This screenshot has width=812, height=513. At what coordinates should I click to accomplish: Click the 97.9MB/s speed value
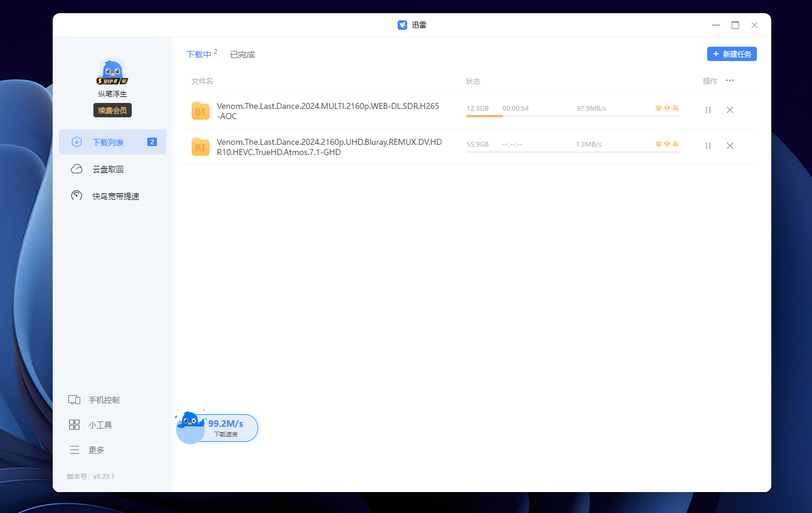(x=592, y=108)
